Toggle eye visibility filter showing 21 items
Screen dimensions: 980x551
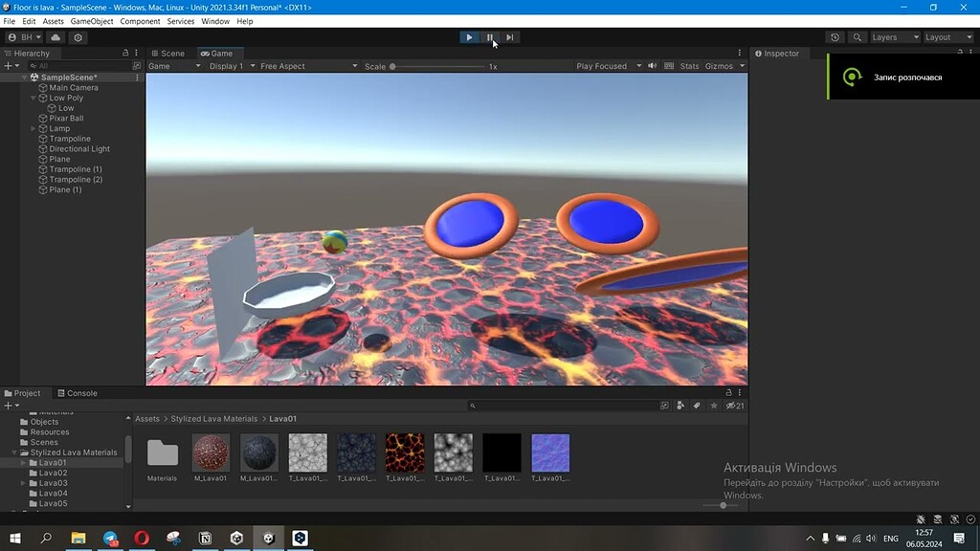click(732, 406)
